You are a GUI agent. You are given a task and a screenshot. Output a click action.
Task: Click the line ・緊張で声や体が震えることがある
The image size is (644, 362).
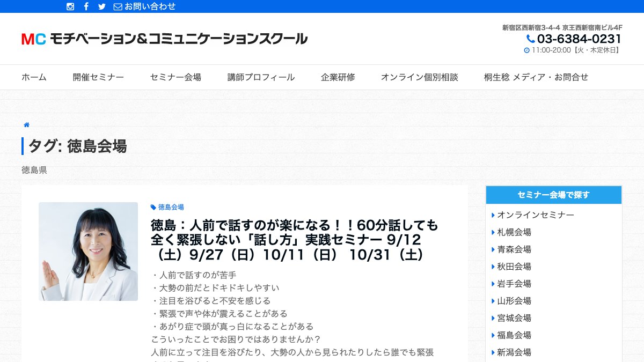[219, 314]
